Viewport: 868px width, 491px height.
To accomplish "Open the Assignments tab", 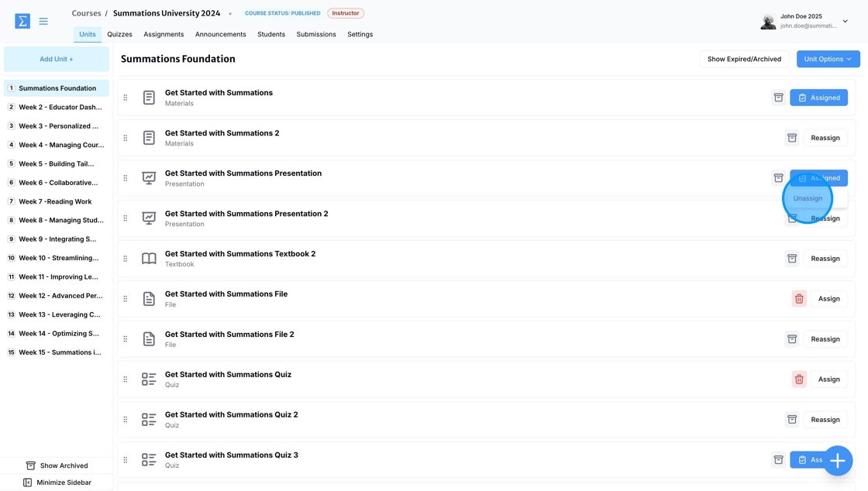I will pos(164,34).
